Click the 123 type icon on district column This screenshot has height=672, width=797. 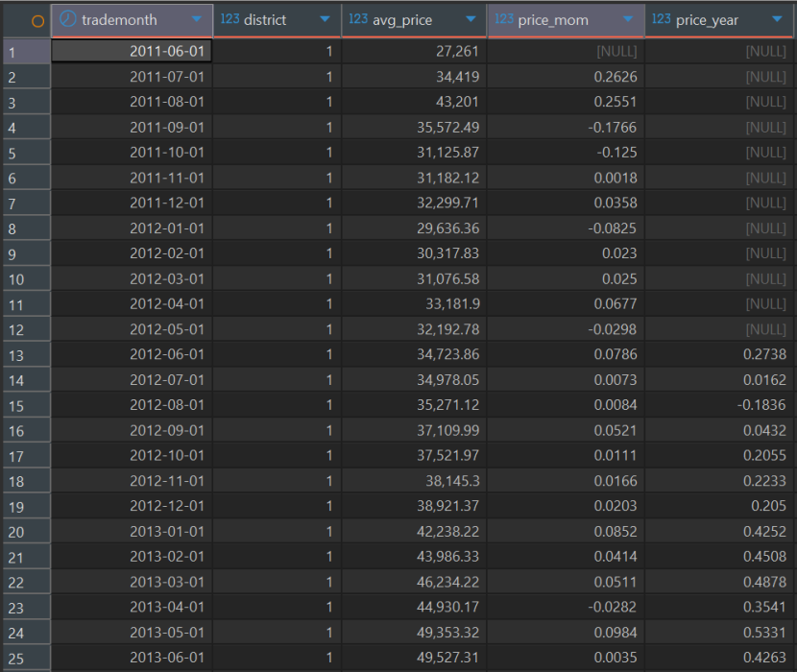coord(229,19)
